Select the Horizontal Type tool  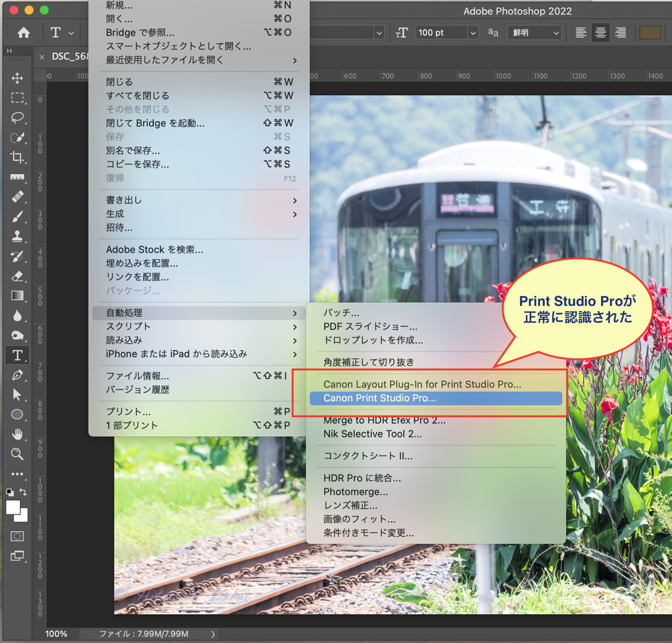(x=17, y=355)
